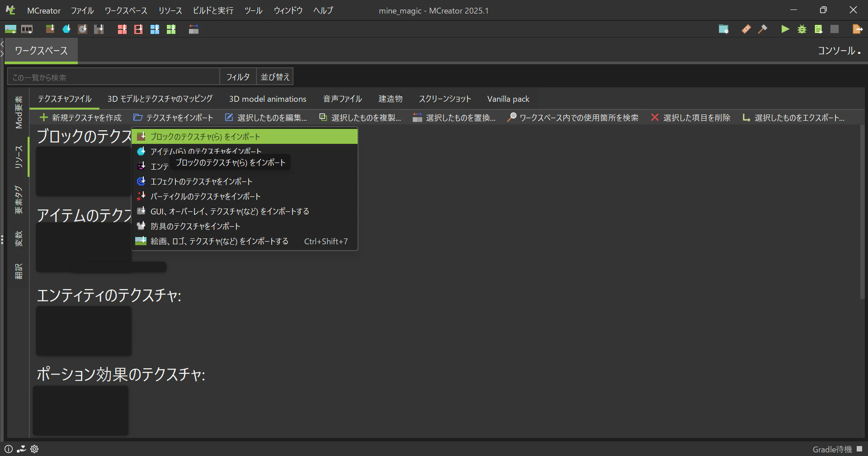Choose ブロックのテクスチャ(ら) をインポート menu entry
This screenshot has width=868, height=456.
(245, 137)
